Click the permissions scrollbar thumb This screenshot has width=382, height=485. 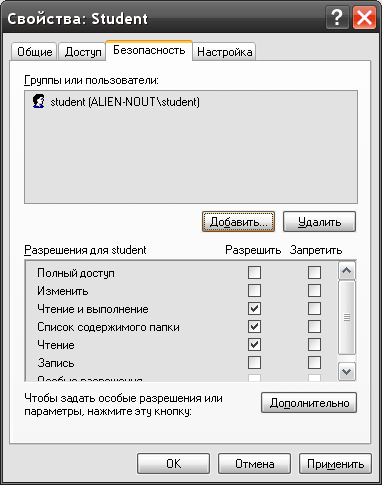347,317
